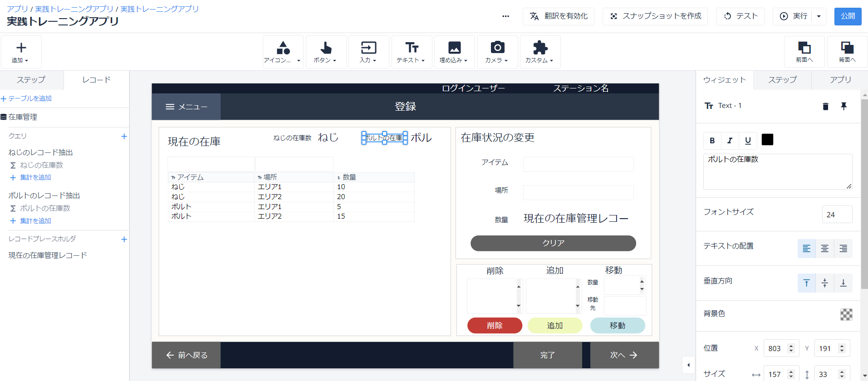Click the 次へ arrow button

(x=624, y=355)
